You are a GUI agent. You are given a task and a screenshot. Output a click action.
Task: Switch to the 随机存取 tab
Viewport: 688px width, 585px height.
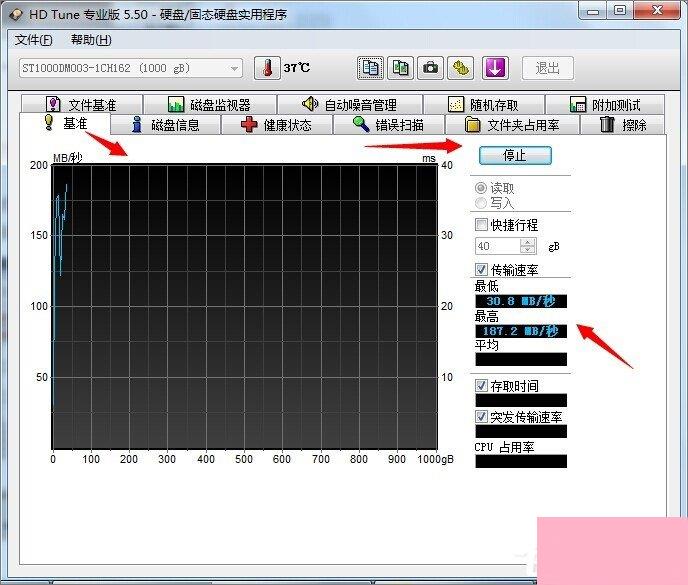tap(484, 104)
